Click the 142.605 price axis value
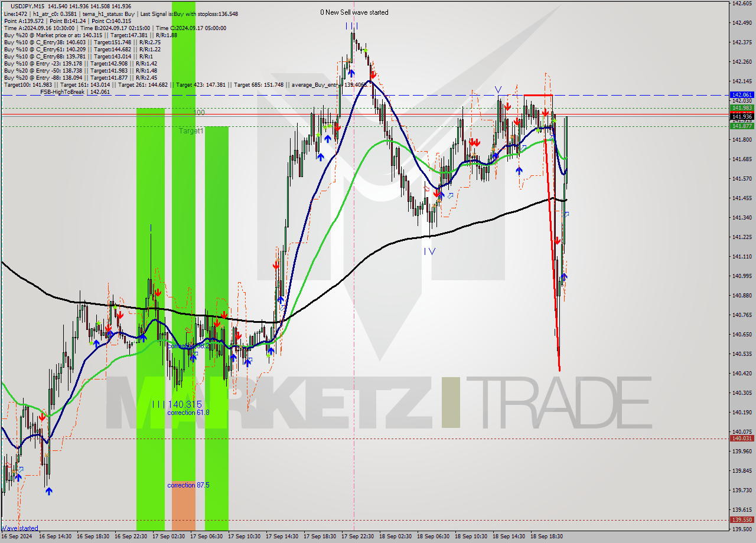 (x=742, y=4)
